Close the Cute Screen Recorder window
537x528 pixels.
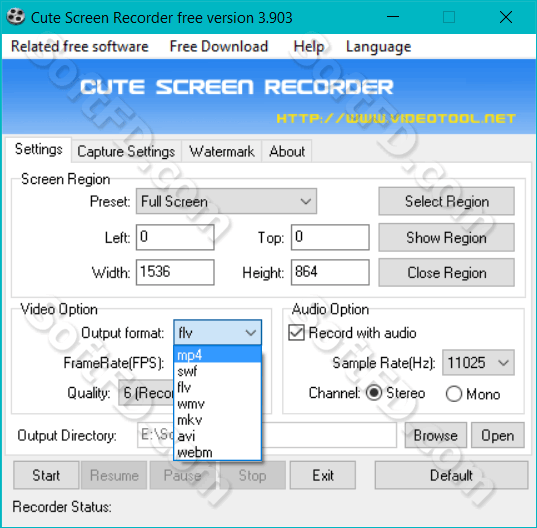(506, 17)
